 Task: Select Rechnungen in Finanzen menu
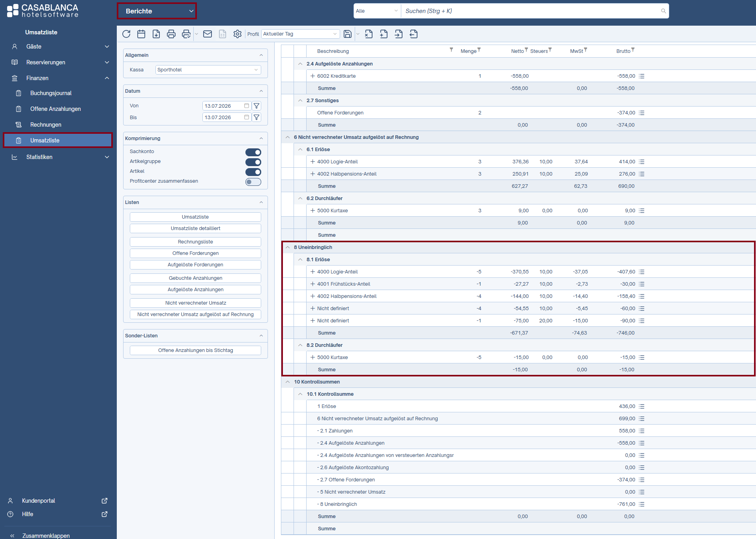click(46, 125)
